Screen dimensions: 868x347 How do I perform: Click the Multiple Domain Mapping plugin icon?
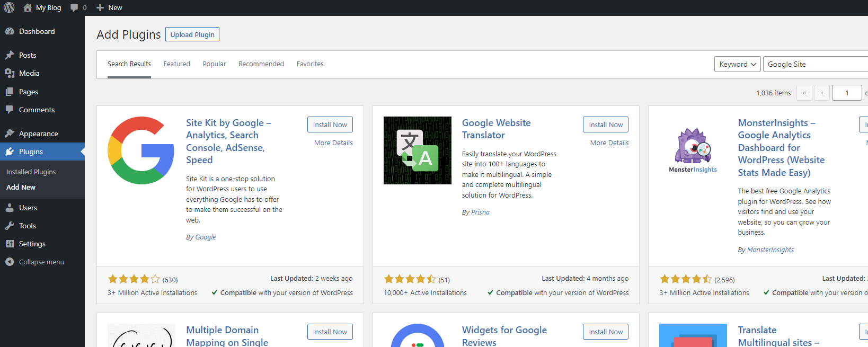coord(141,335)
